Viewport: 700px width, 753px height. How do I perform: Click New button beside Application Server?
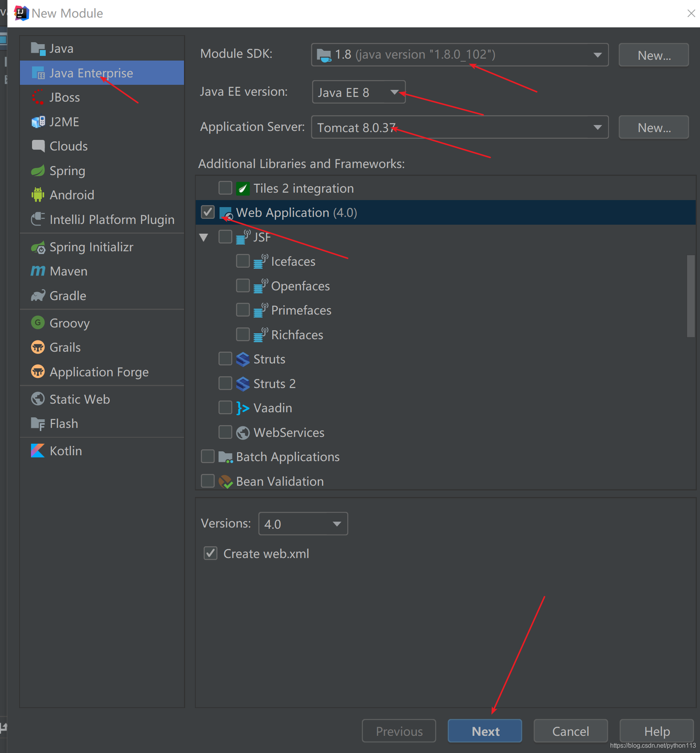(x=654, y=127)
